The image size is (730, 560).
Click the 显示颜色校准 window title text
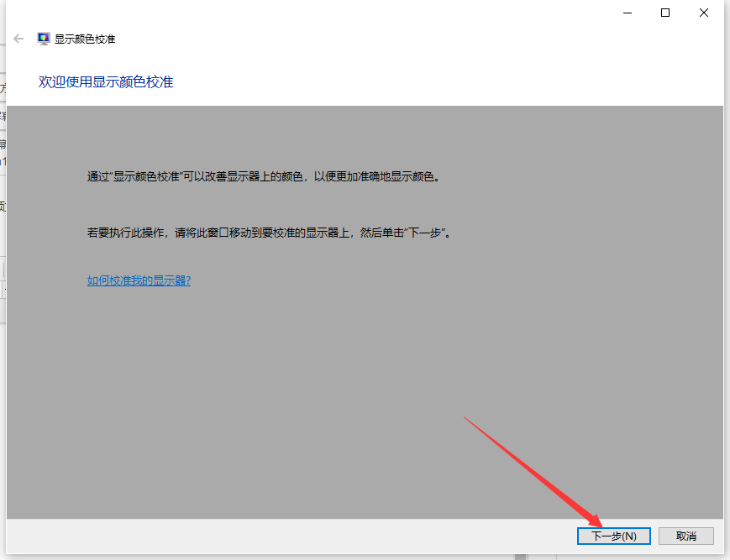click(x=85, y=39)
